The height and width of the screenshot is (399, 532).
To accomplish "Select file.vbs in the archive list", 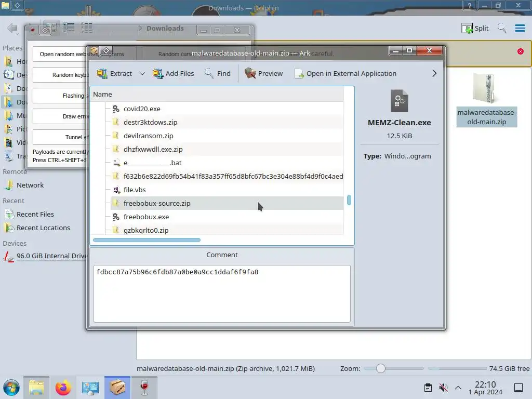I will coord(227,190).
